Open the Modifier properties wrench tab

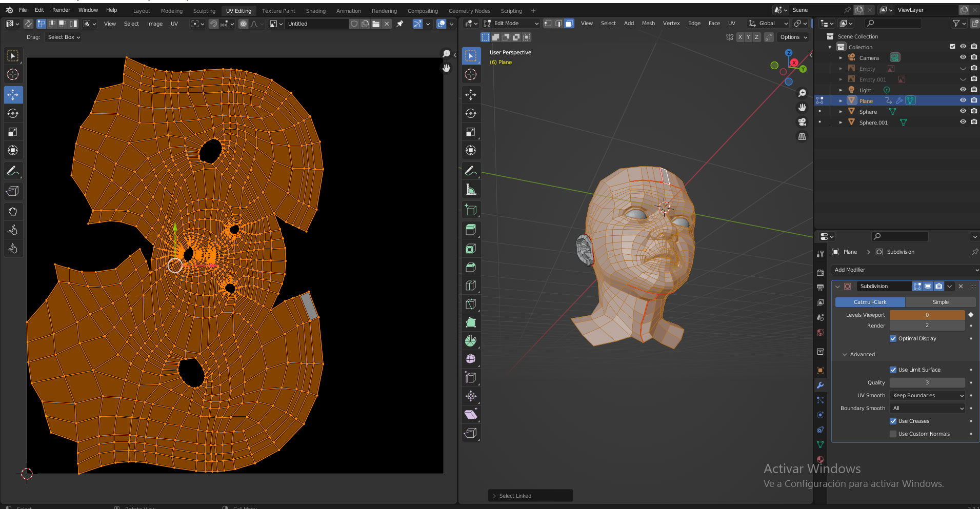pos(820,385)
